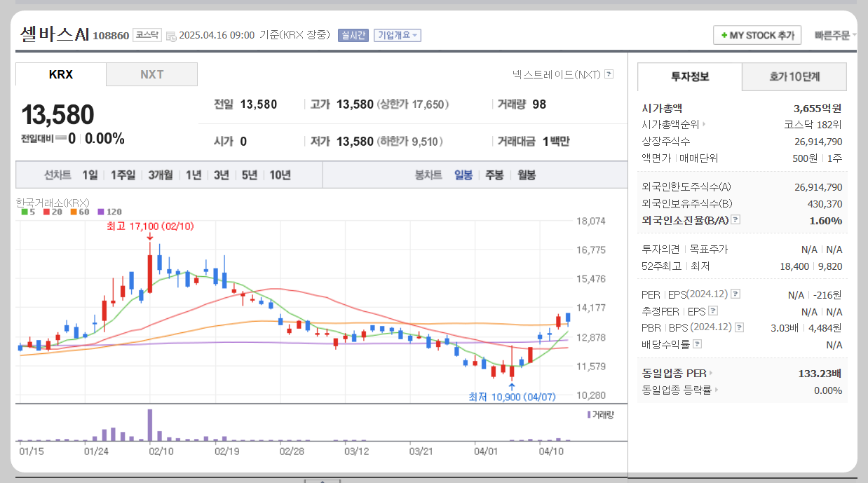This screenshot has height=483, width=868.
Task: Select the 20-day moving average color swatch
Action: point(46,211)
